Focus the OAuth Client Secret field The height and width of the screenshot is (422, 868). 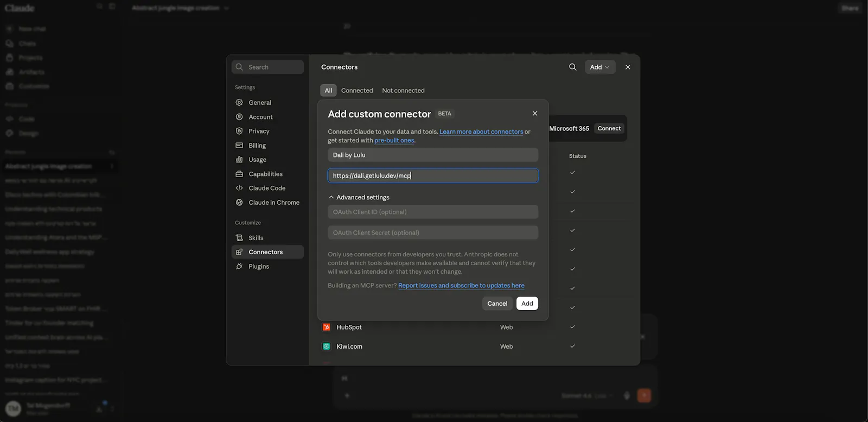coord(433,232)
